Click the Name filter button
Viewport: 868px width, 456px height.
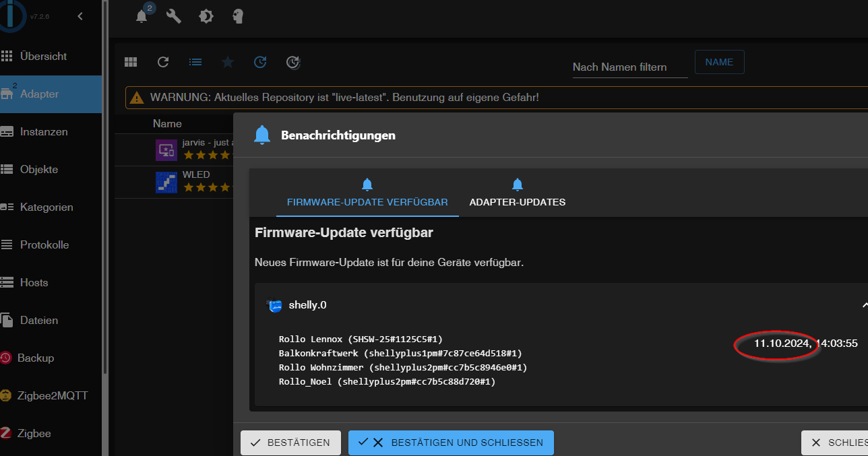(719, 62)
